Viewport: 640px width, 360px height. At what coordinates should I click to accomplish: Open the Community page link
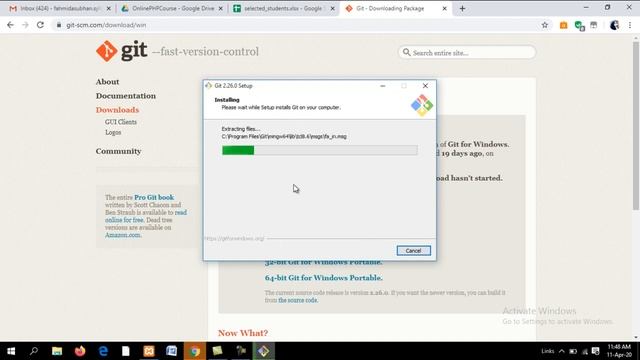coord(118,151)
